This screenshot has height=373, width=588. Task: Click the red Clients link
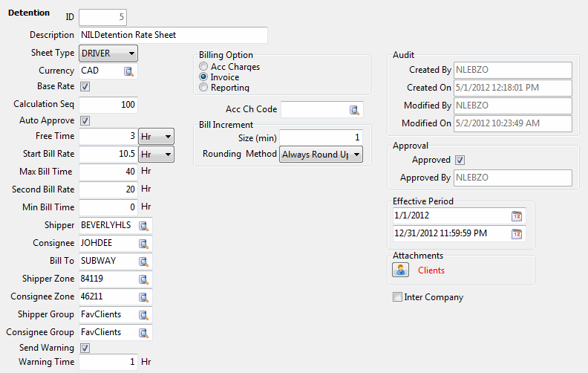click(x=431, y=270)
